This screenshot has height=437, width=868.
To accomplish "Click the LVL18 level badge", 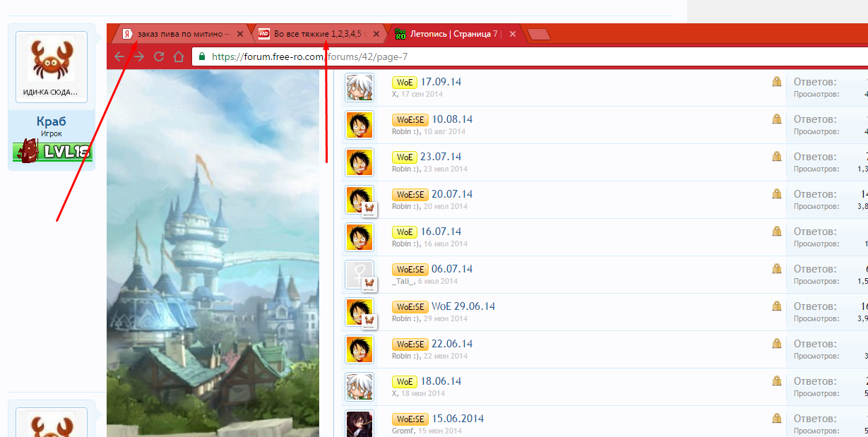I will point(53,152).
